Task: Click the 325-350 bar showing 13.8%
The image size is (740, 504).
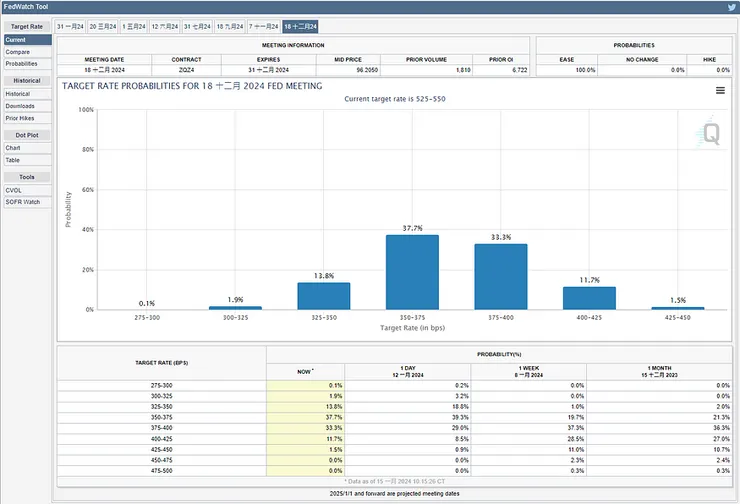Action: point(323,296)
